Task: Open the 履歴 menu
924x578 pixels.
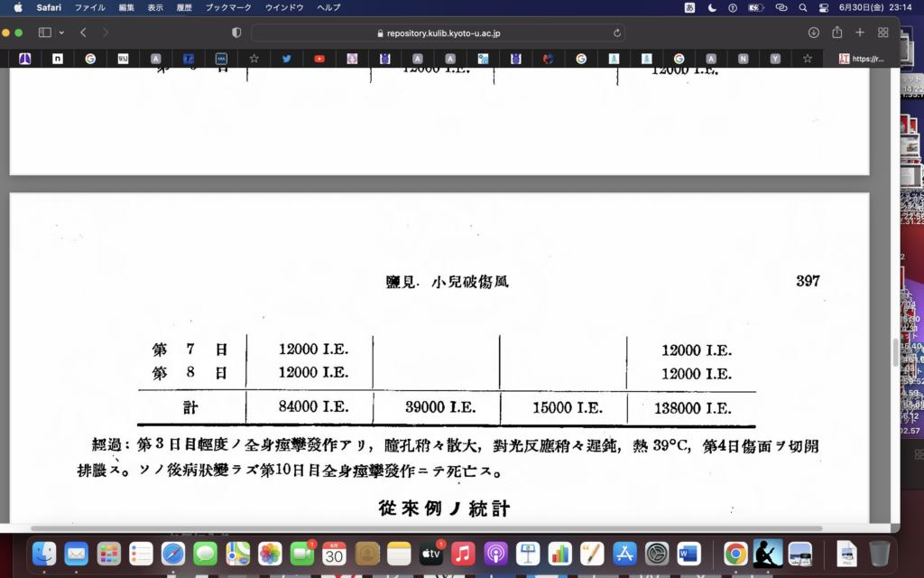Action: pyautogui.click(x=184, y=7)
